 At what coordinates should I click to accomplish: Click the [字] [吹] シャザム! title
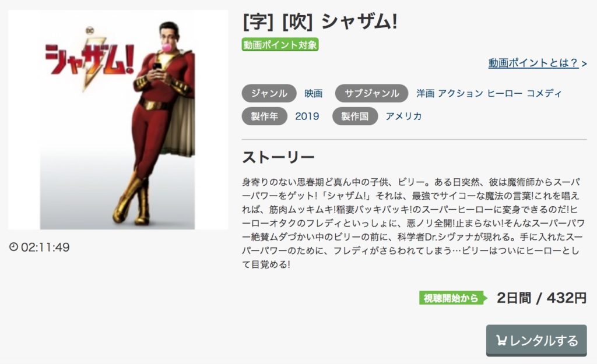(320, 22)
